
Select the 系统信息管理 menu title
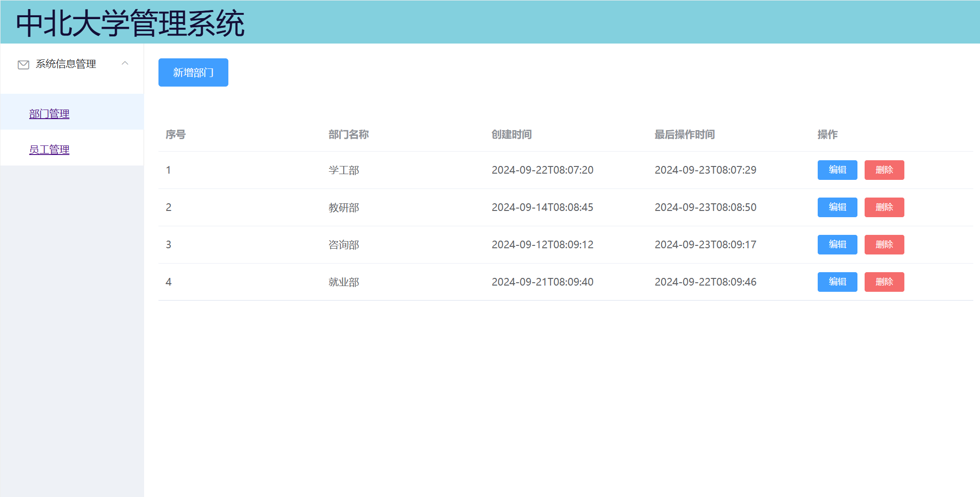tap(66, 64)
